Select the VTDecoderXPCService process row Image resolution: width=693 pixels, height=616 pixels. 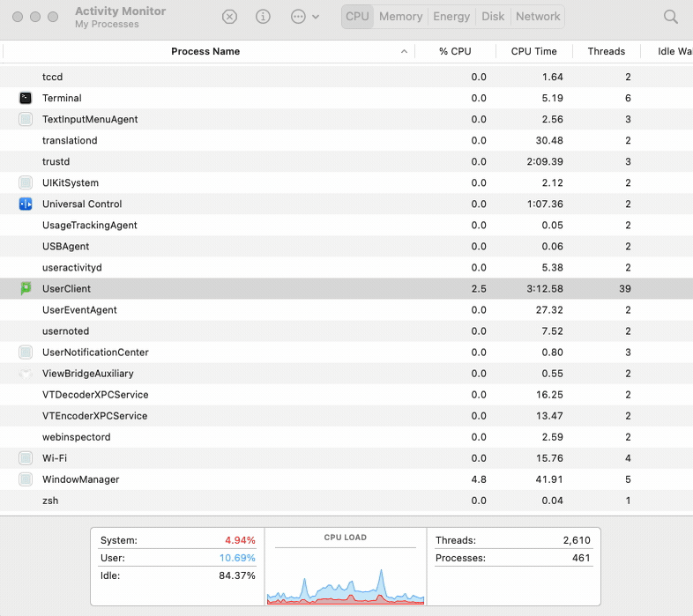(346, 395)
